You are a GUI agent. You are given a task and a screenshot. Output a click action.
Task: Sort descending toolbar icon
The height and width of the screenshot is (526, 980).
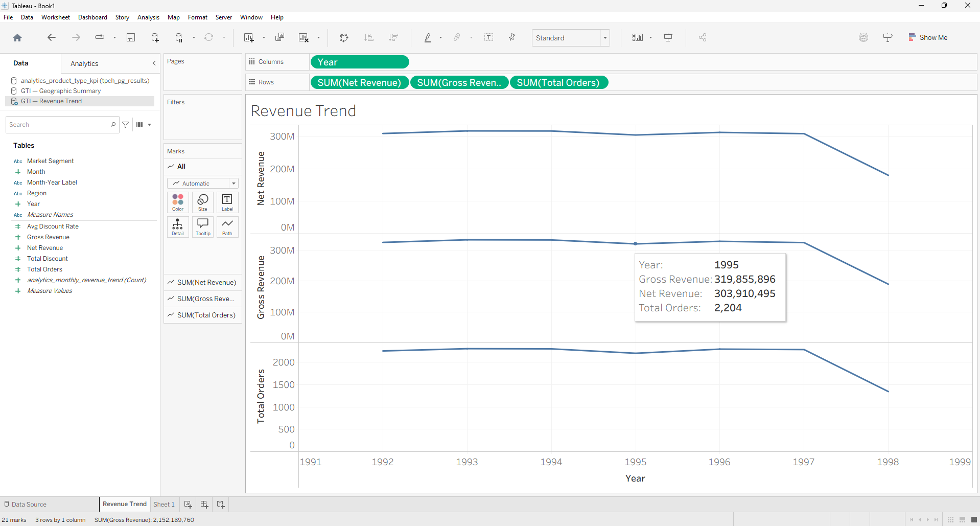point(393,37)
